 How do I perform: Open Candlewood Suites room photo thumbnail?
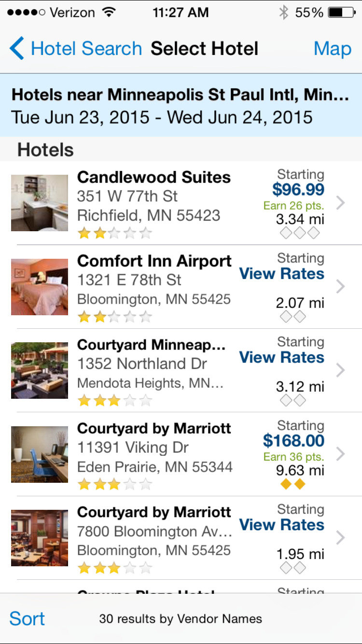coord(40,203)
